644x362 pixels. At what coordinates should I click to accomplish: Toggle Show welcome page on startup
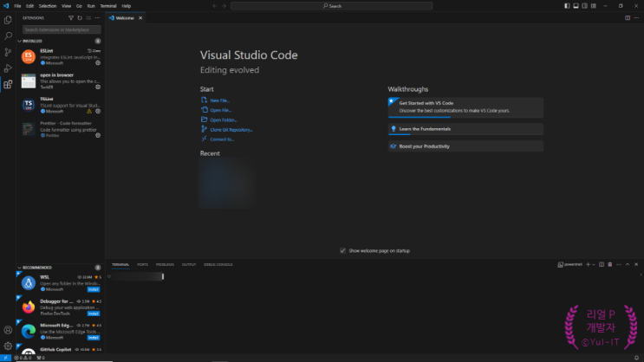pyautogui.click(x=342, y=251)
